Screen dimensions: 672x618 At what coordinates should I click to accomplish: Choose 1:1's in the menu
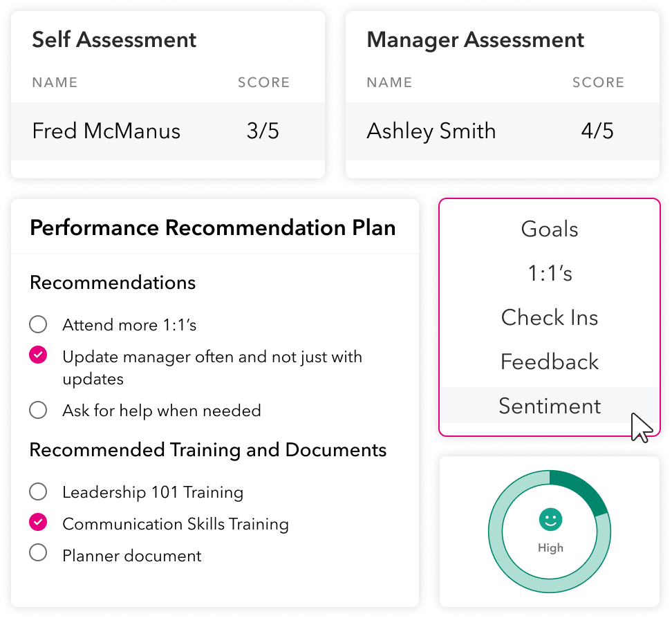tap(550, 274)
